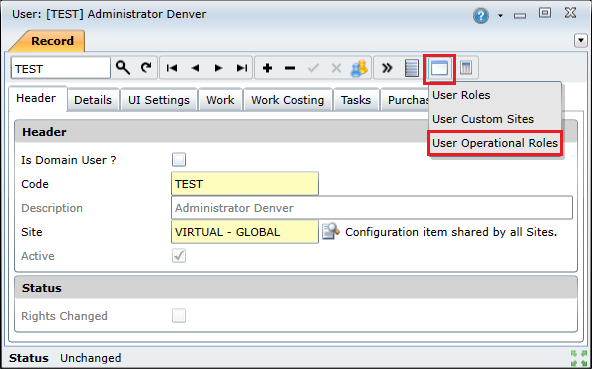This screenshot has height=369, width=592.
Task: Add a new record with plus icon
Action: click(x=267, y=68)
